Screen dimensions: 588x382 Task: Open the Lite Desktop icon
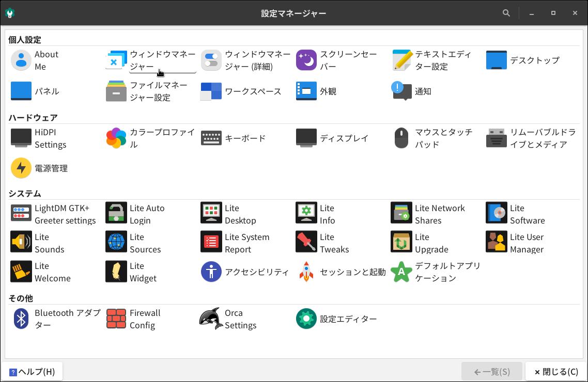211,213
